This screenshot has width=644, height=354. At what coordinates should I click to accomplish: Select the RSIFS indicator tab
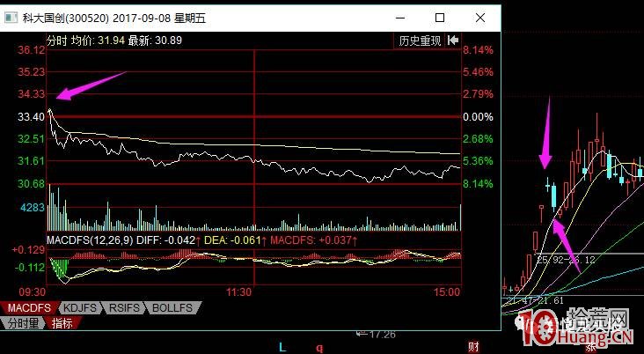124,307
